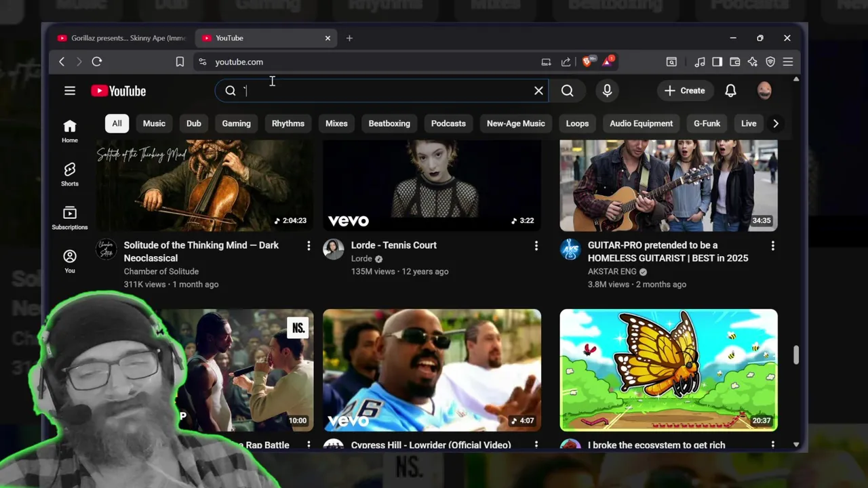Select the Beatboxing filter chip
This screenshot has height=488, width=868.
[389, 123]
